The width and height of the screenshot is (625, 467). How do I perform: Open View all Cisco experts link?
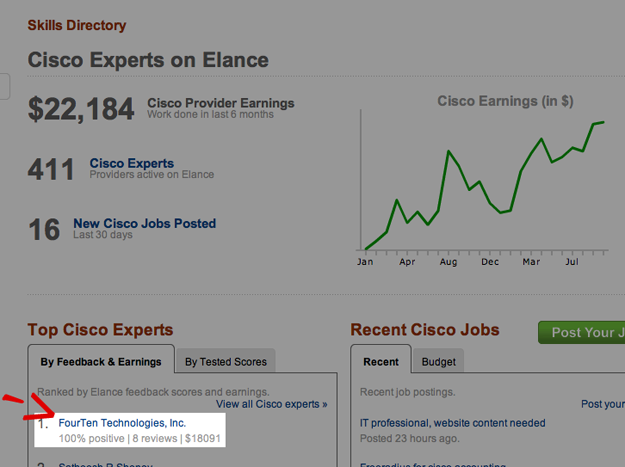271,404
